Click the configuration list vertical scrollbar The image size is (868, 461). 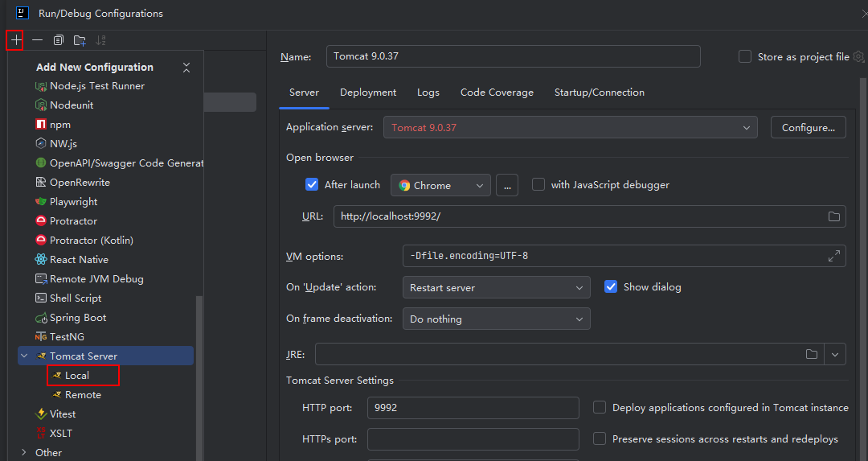(199, 378)
